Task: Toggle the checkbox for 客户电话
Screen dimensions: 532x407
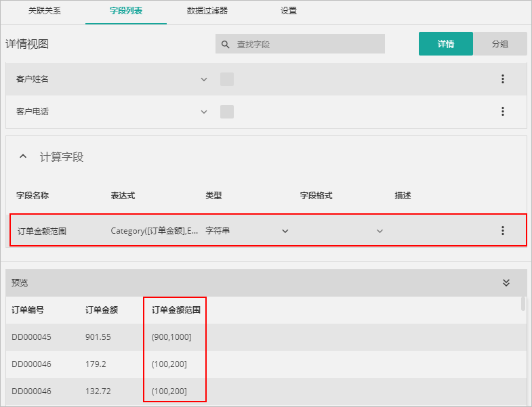Action: tap(227, 112)
